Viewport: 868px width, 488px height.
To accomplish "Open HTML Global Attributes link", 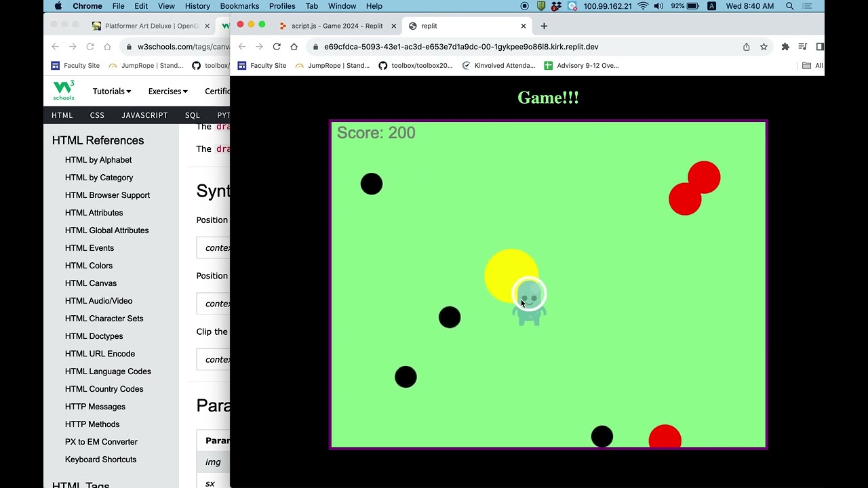I will pos(106,230).
